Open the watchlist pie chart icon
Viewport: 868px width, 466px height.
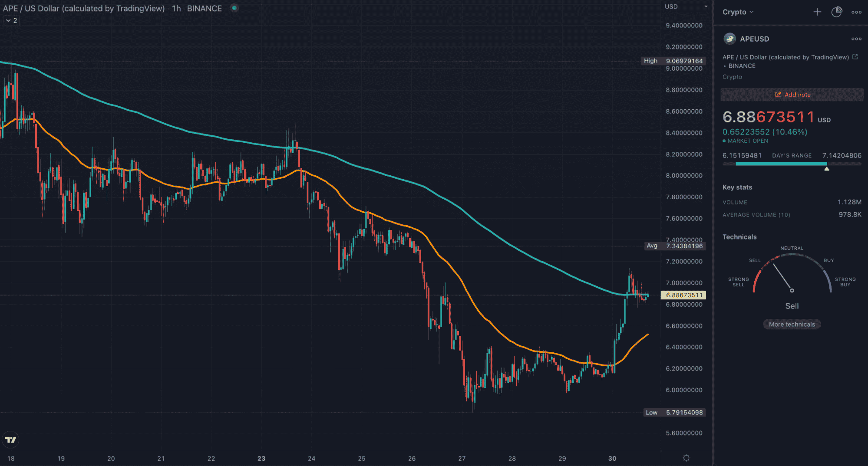(837, 12)
